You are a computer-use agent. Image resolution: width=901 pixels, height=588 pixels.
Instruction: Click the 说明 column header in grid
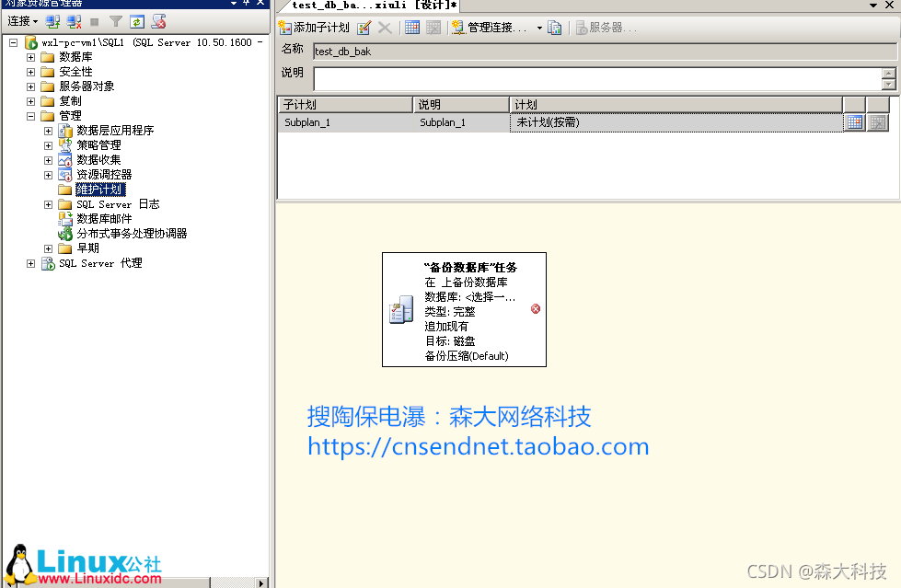(x=461, y=105)
